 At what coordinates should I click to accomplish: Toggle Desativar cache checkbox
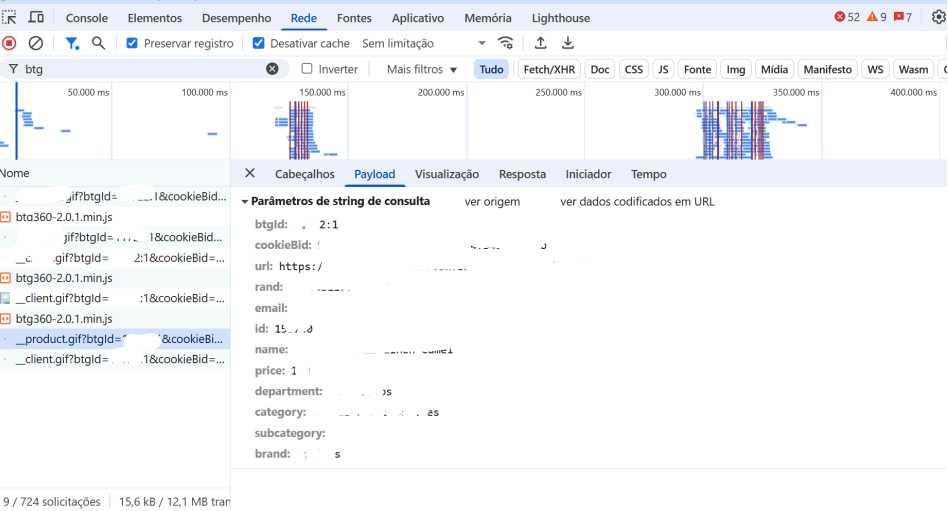point(258,43)
